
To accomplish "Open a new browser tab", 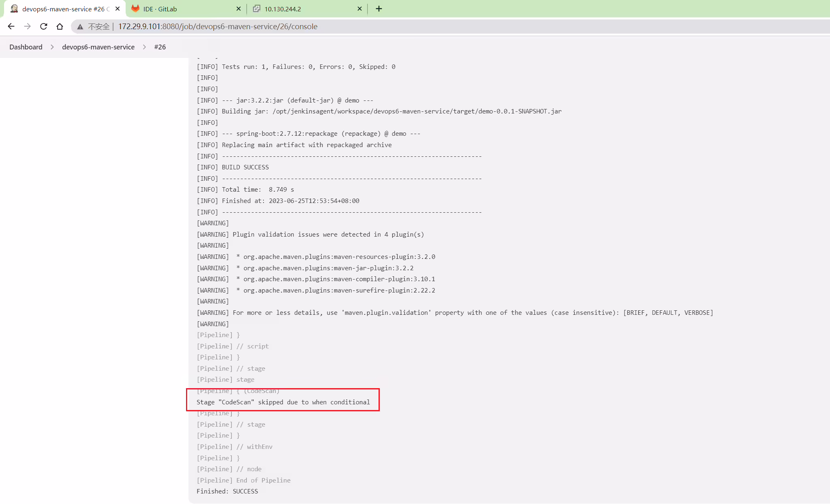I will [379, 9].
